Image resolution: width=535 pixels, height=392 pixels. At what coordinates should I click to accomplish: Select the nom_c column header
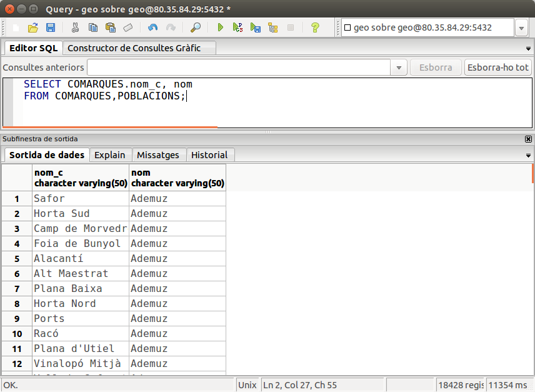tap(81, 178)
